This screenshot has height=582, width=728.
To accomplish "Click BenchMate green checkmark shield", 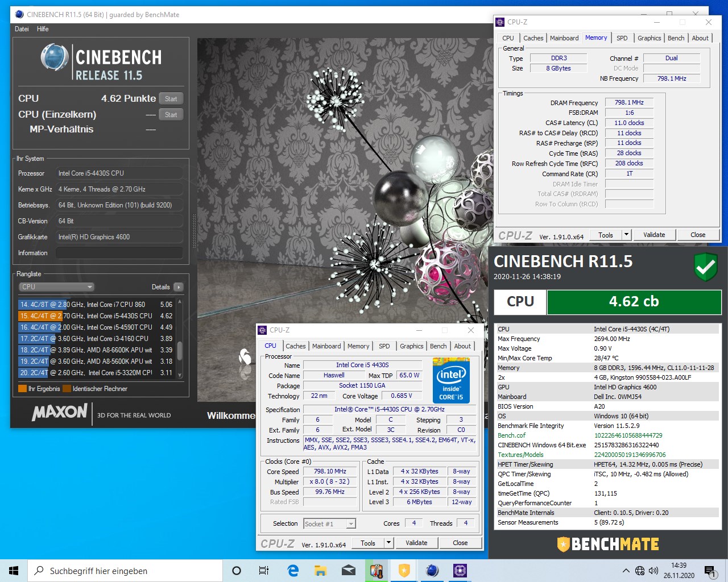I will click(705, 267).
